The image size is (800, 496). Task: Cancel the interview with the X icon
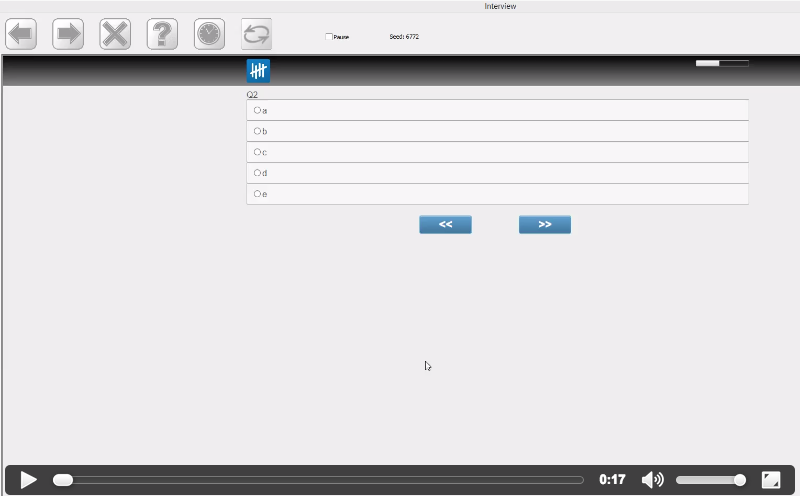[115, 34]
